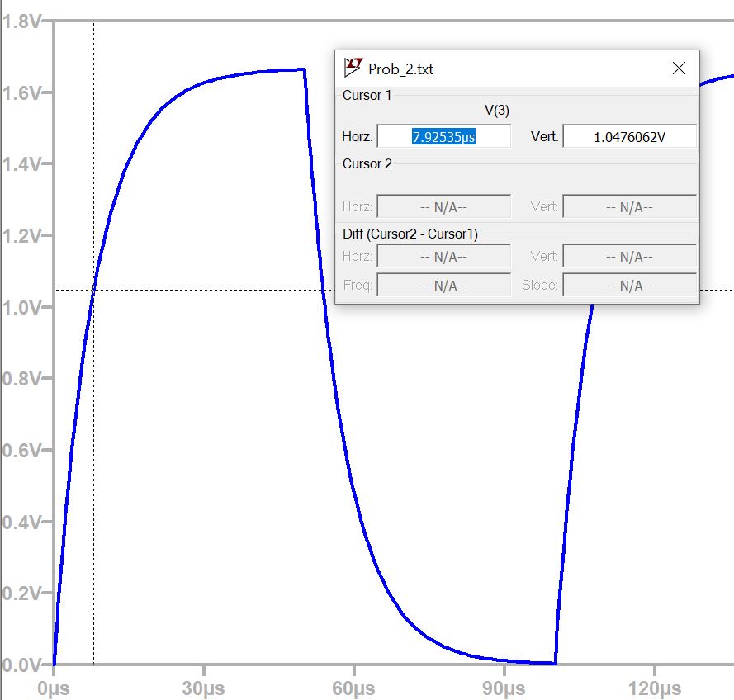This screenshot has height=700, width=734.
Task: Click the Diff section Vert field
Action: point(629,257)
